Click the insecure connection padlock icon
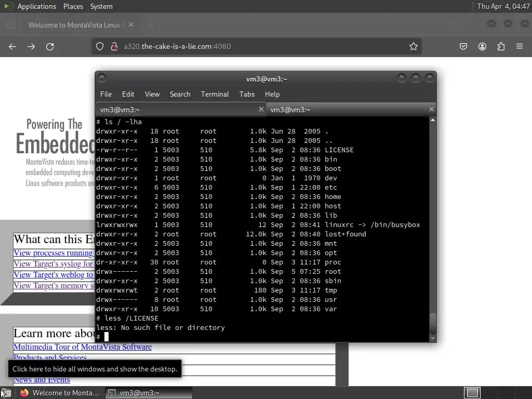The height and width of the screenshot is (399, 532). click(x=114, y=46)
